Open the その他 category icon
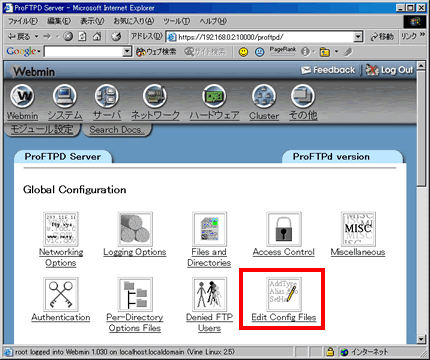This screenshot has height=360, width=430. point(303,96)
